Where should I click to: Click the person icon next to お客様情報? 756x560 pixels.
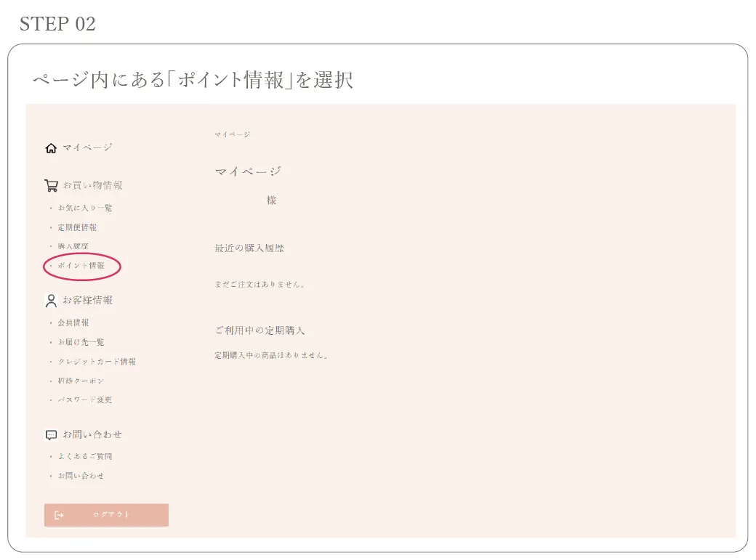pos(51,299)
